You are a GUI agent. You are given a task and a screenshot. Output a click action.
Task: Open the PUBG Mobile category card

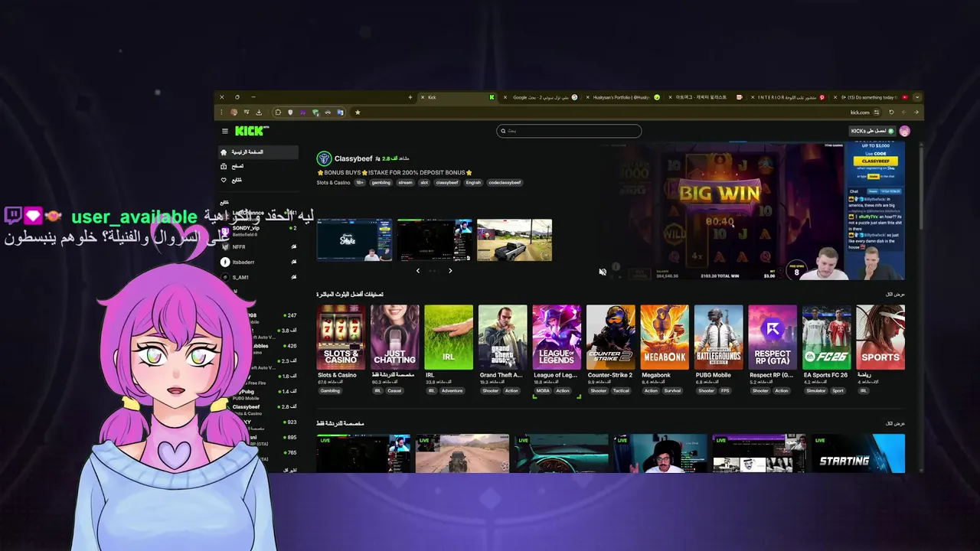(719, 337)
